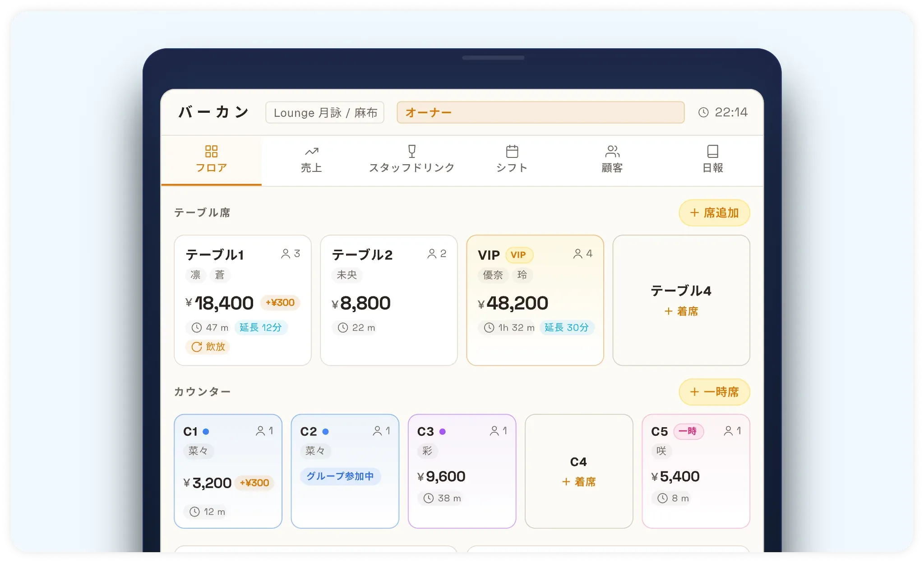Viewport: 924px width, 563px height.
Task: Click the guest count icon on テーブル2
Action: (x=432, y=254)
